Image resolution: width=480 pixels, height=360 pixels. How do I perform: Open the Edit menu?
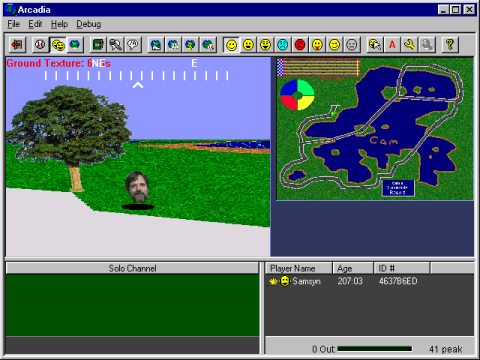point(35,24)
